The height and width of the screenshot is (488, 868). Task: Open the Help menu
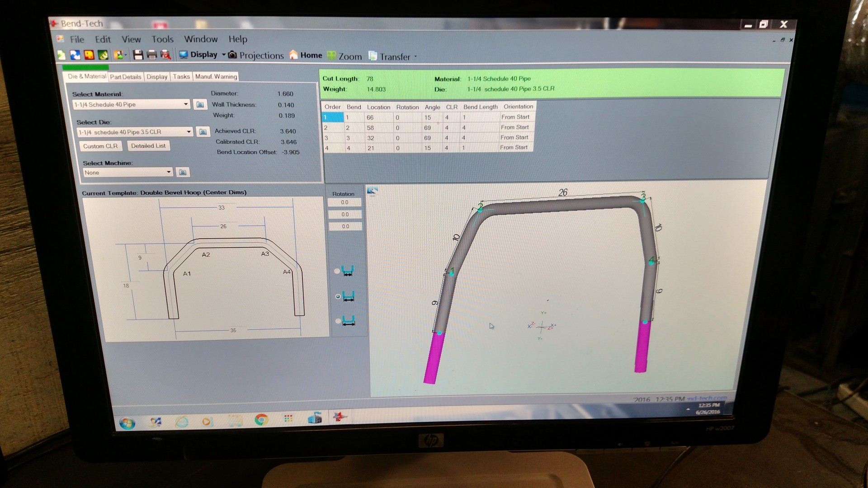coord(238,39)
